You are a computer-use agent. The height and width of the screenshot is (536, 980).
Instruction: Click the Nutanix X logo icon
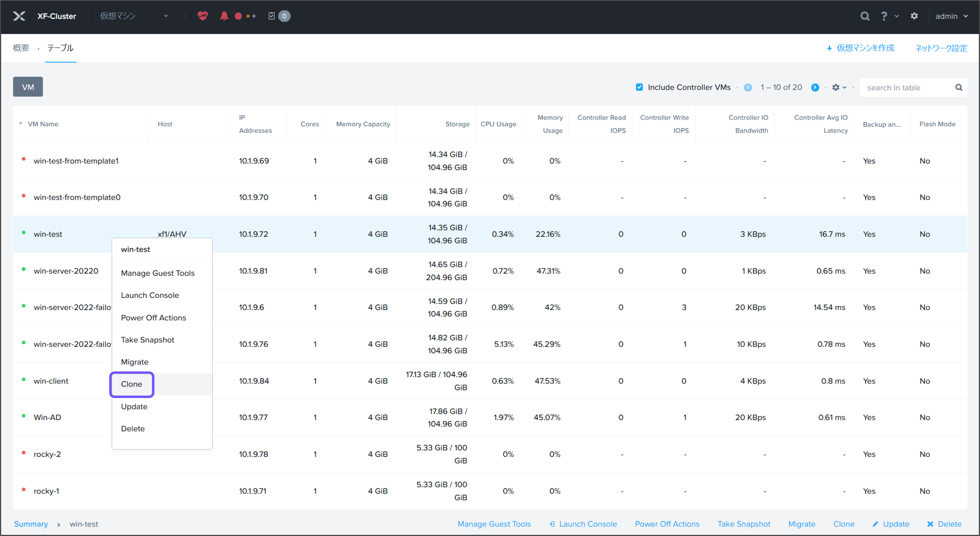pyautogui.click(x=19, y=16)
